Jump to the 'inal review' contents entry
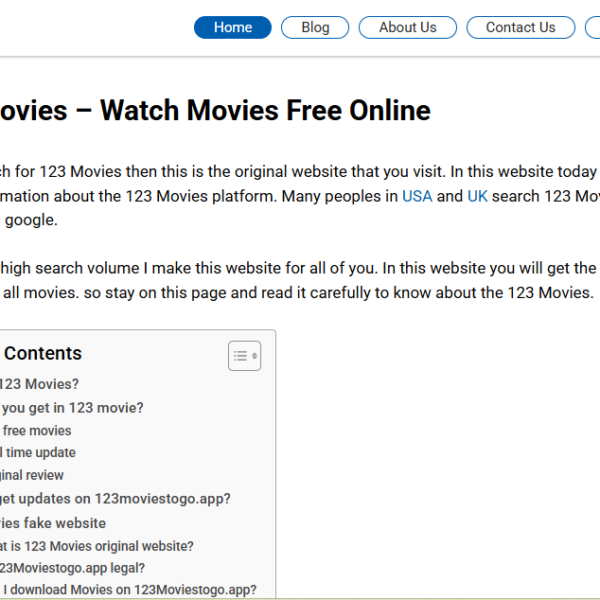This screenshot has width=600, height=600. coord(31,475)
